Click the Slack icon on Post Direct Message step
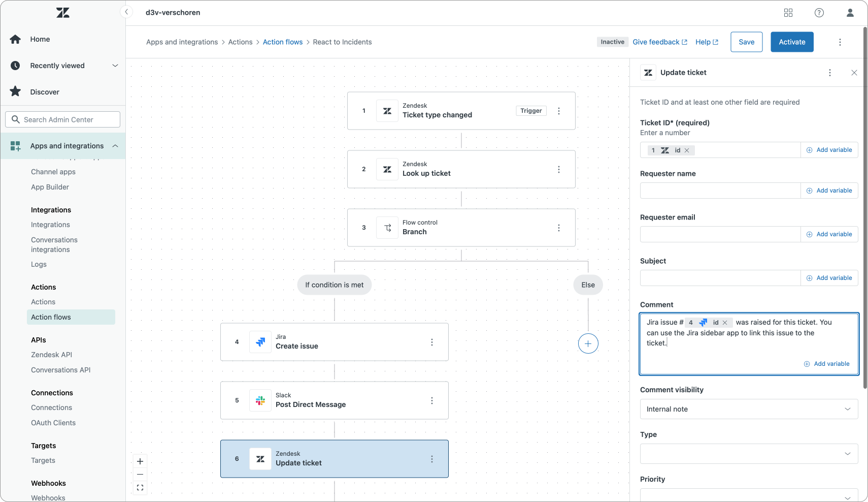 (260, 400)
